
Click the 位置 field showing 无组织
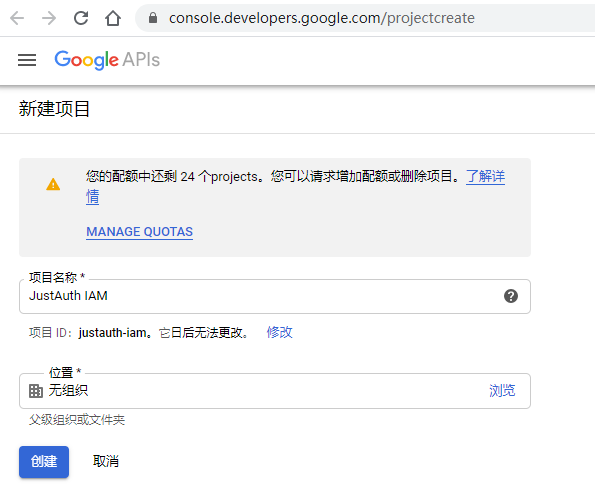[x=275, y=391]
